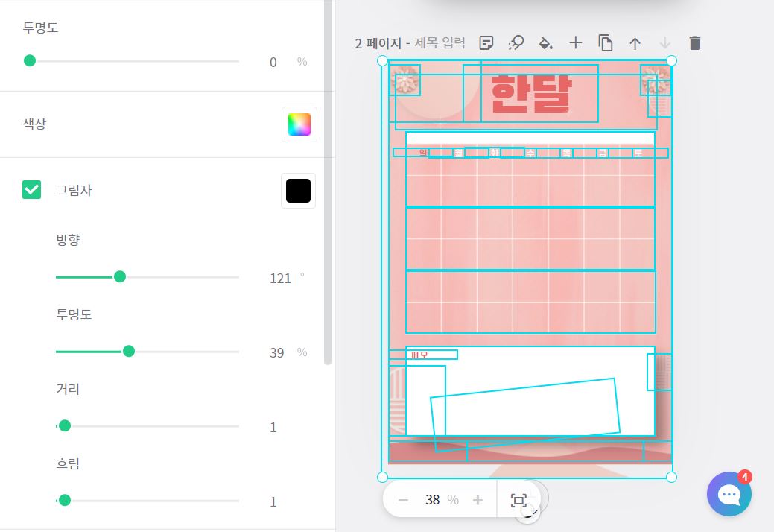The image size is (774, 532).
Task: Open the page animation effect icon
Action: [x=516, y=43]
